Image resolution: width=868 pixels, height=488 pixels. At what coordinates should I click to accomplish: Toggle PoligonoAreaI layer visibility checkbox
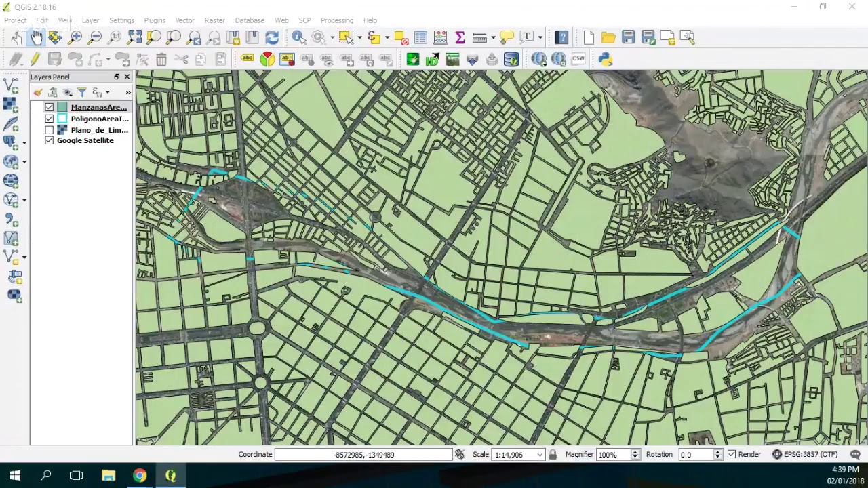click(49, 119)
